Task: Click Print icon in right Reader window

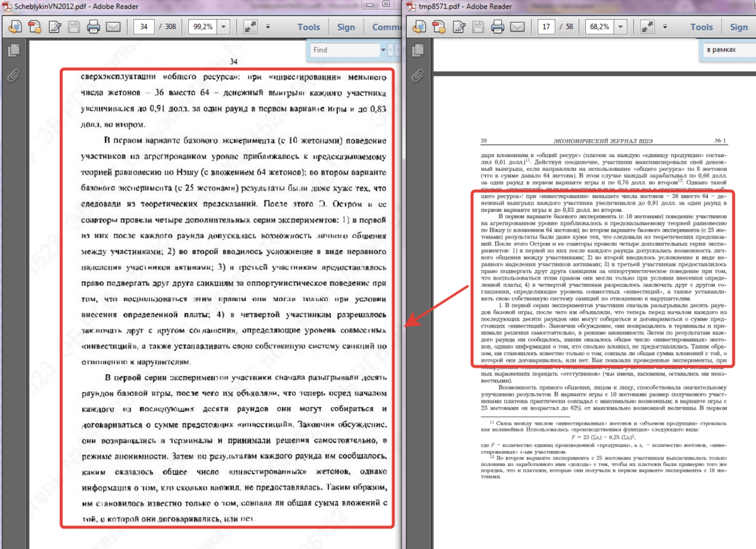Action: (x=497, y=27)
